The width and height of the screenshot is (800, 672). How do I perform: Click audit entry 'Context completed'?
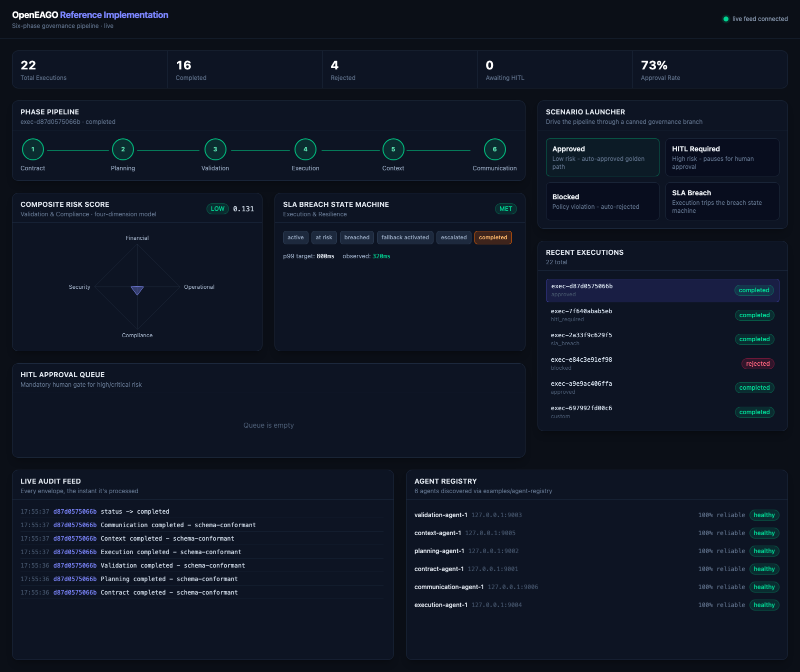click(202, 539)
